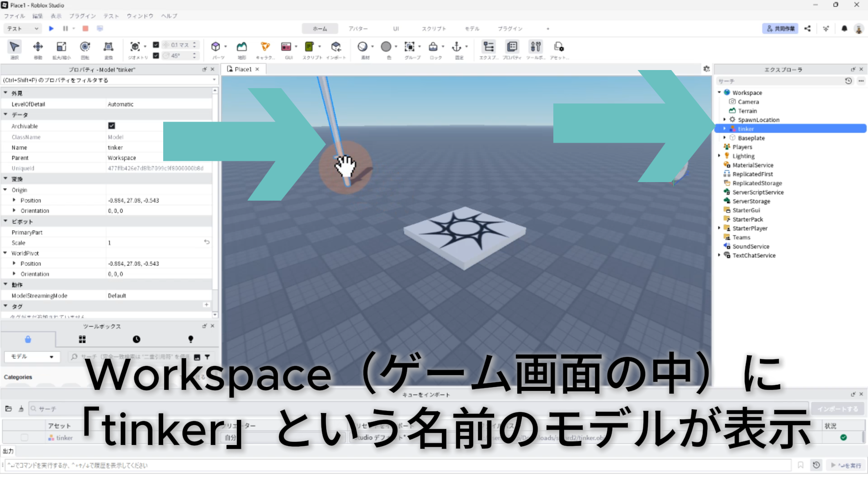This screenshot has height=488, width=868.
Task: Switch to the アバター ribbon tab
Action: click(358, 28)
